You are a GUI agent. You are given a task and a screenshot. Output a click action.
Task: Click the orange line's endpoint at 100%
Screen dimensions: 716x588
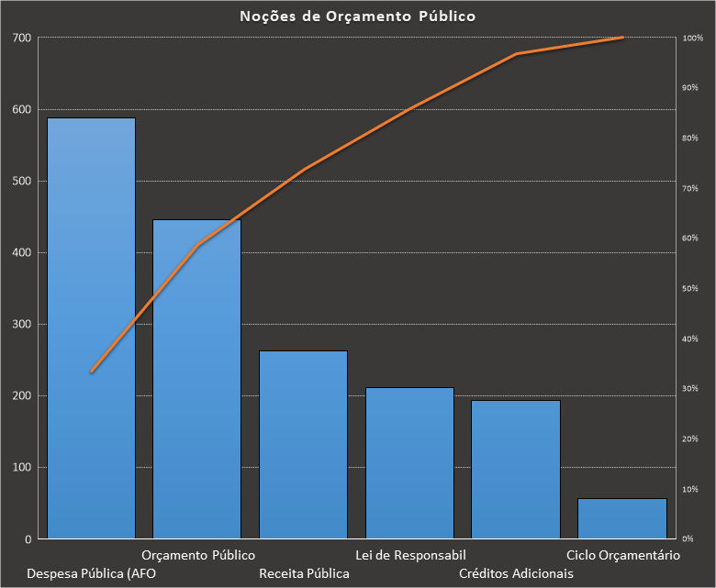(x=622, y=38)
